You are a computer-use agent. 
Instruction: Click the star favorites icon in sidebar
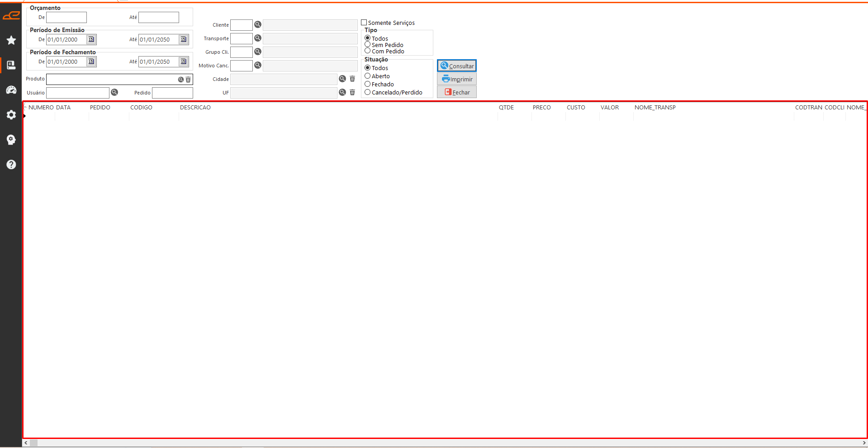point(11,41)
